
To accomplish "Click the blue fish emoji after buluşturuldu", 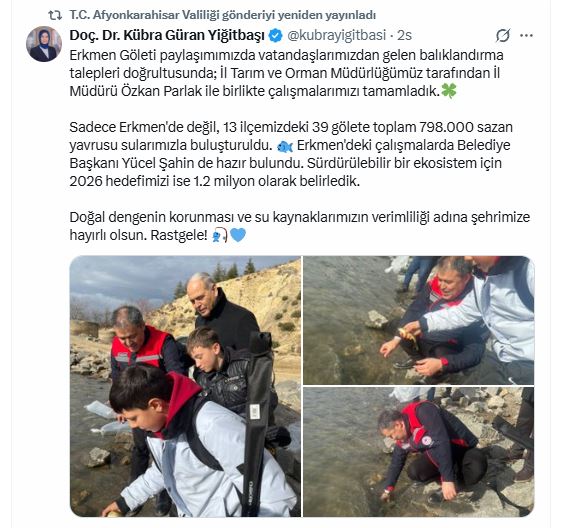I will click(285, 146).
